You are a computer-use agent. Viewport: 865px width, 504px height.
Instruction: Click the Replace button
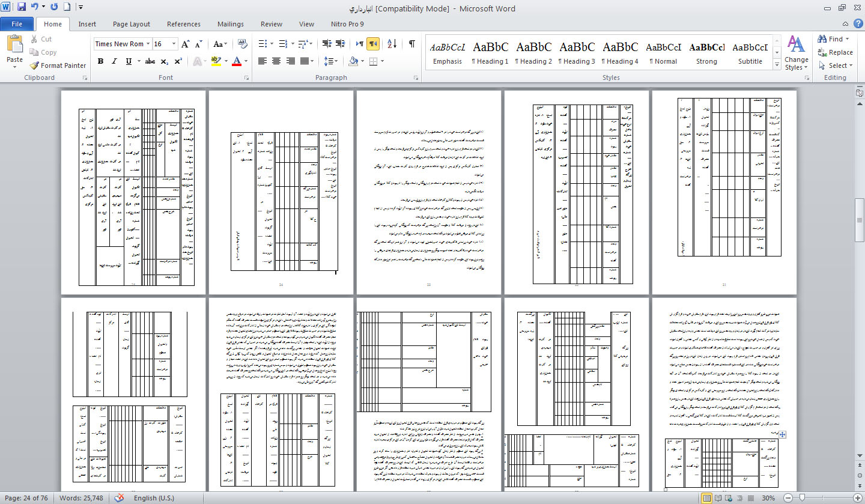(x=835, y=52)
